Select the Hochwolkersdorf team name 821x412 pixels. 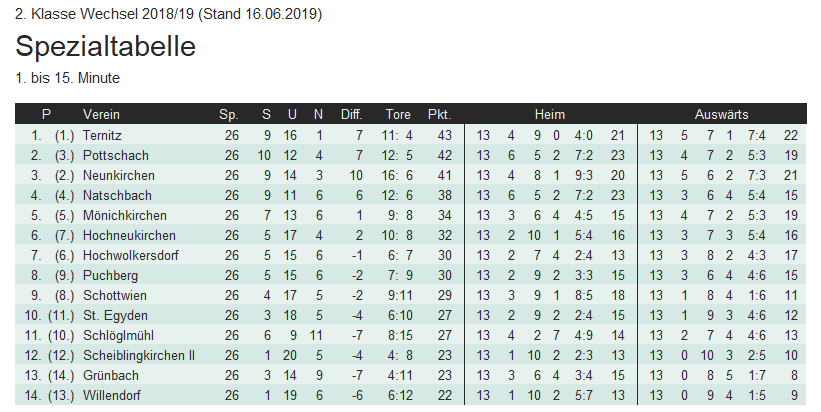pyautogui.click(x=131, y=255)
